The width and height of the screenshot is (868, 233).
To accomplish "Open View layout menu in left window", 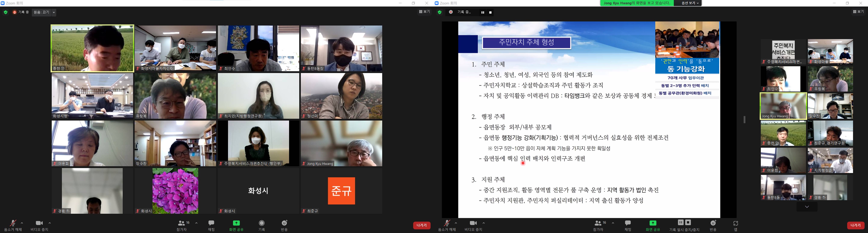I will click(425, 11).
